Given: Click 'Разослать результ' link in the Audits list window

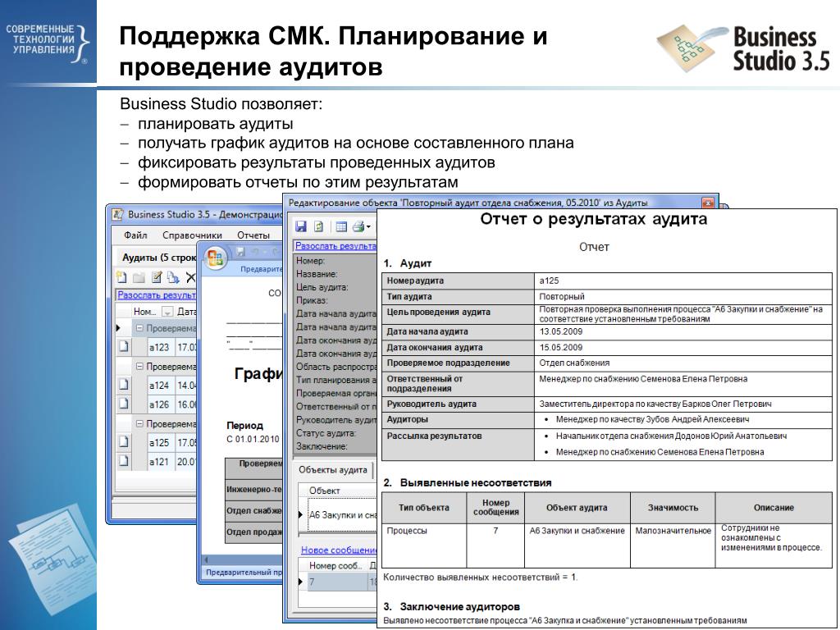Looking at the screenshot, I should pos(157,294).
